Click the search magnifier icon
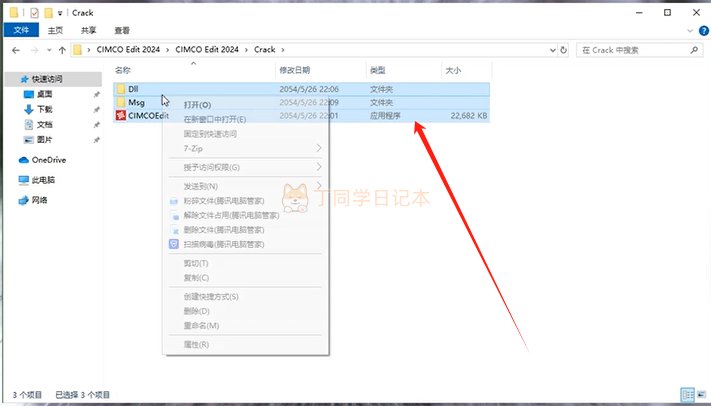This screenshot has height=406, width=711. point(694,50)
